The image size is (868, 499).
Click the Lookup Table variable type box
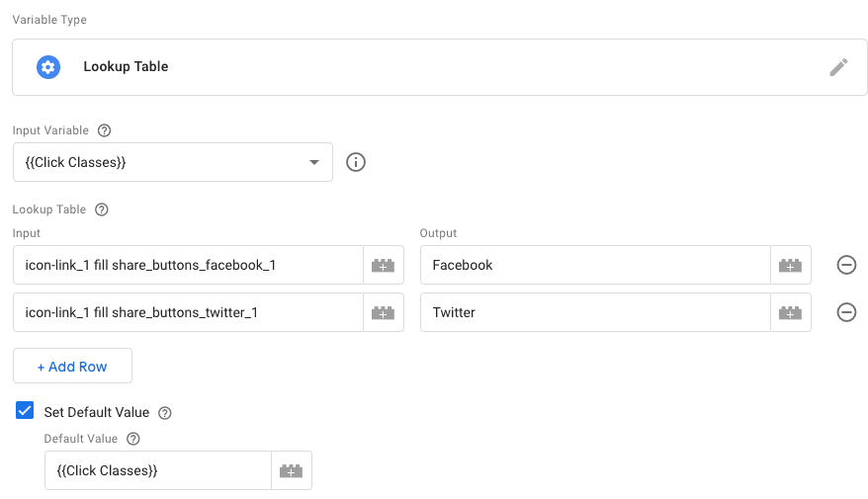(x=440, y=67)
